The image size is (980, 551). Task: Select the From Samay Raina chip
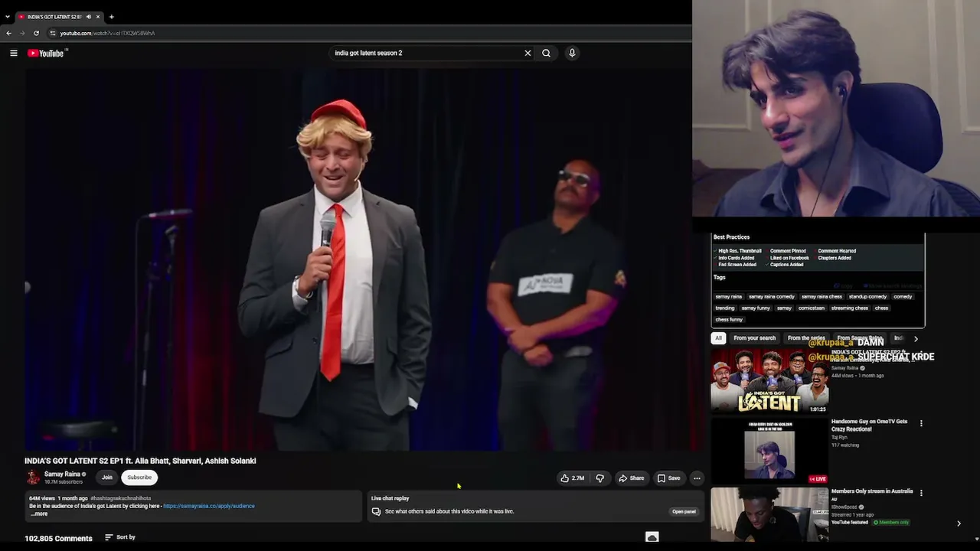[860, 338]
